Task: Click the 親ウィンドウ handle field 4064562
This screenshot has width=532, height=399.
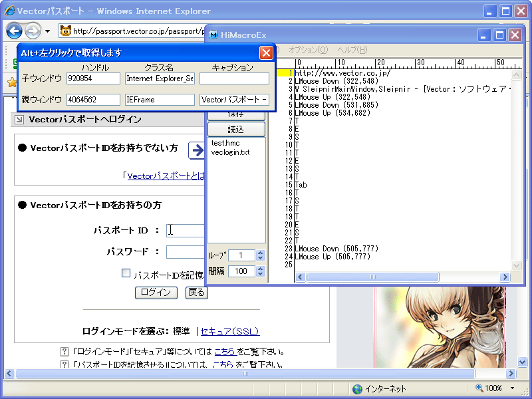Action: 93,99
